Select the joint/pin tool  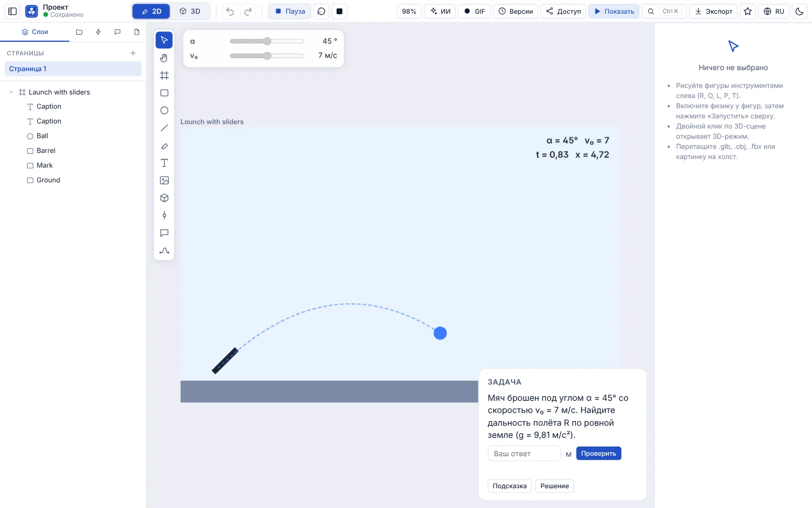point(164,215)
